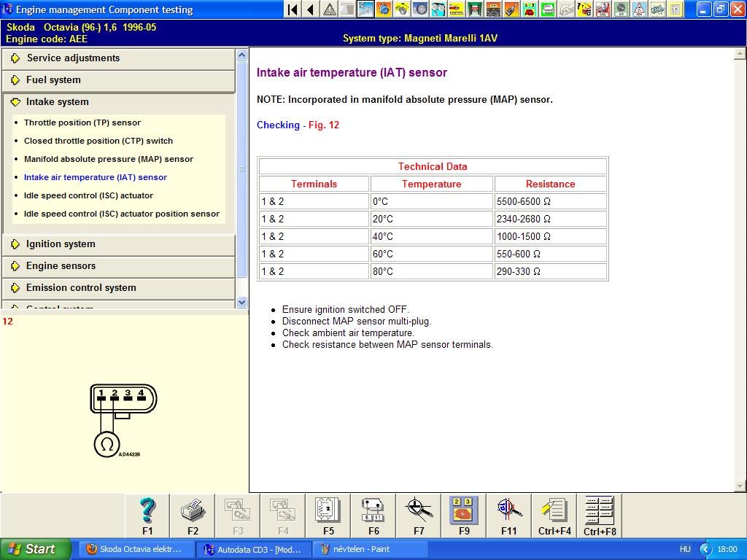Open the red car fault codes toolbar icon
This screenshot has width=747, height=560.
tap(530, 9)
